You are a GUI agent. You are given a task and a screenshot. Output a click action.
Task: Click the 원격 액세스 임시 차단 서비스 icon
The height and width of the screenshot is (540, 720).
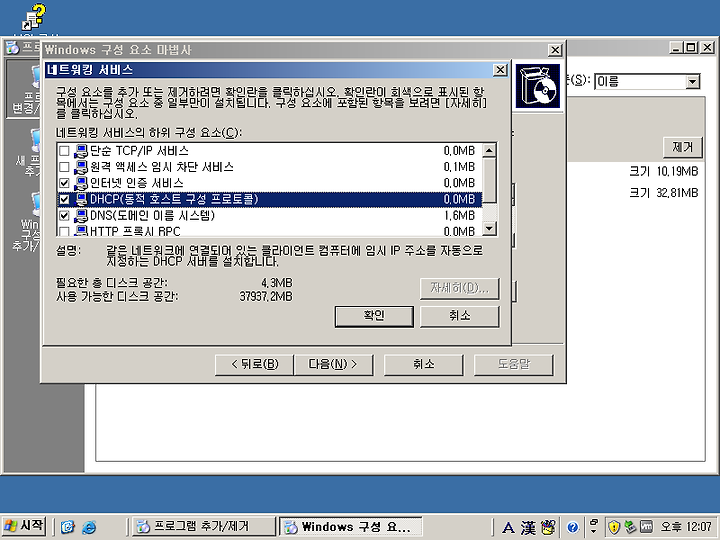pyautogui.click(x=81, y=167)
